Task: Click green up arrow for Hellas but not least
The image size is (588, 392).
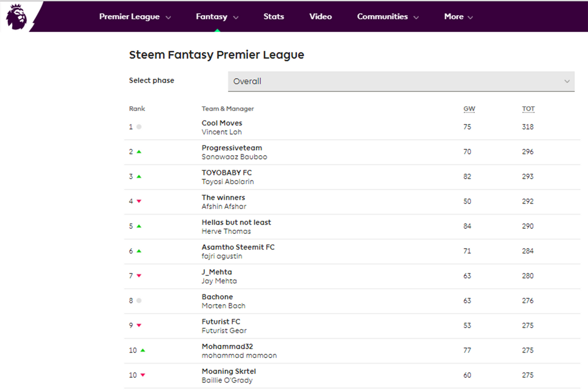Action: (139, 226)
